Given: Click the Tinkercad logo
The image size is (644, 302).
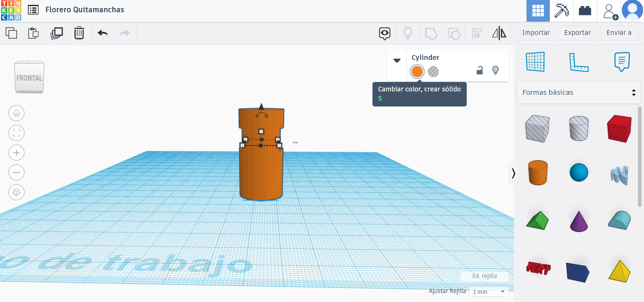Looking at the screenshot, I should [x=11, y=11].
